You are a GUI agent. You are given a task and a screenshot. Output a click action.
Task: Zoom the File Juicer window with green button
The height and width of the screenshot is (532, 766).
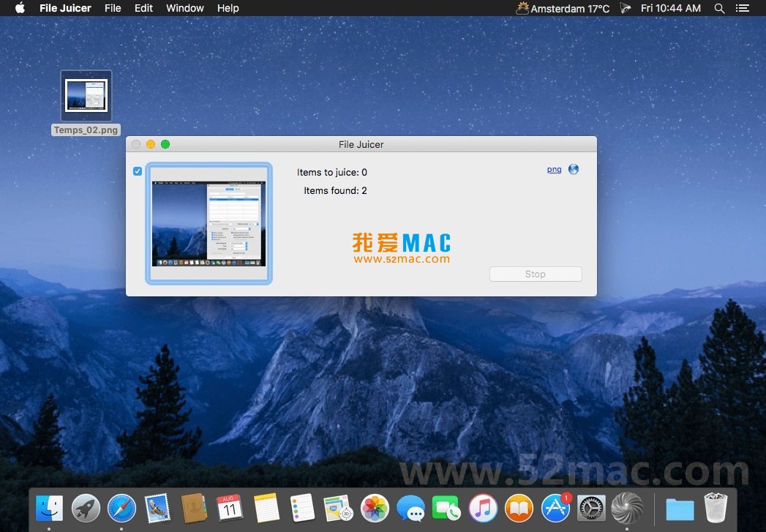pyautogui.click(x=165, y=144)
